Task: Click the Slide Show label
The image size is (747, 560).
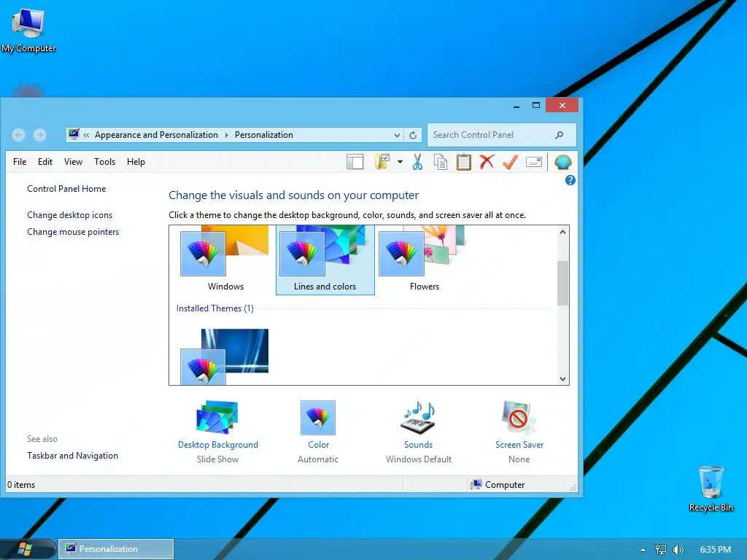Action: click(x=217, y=459)
